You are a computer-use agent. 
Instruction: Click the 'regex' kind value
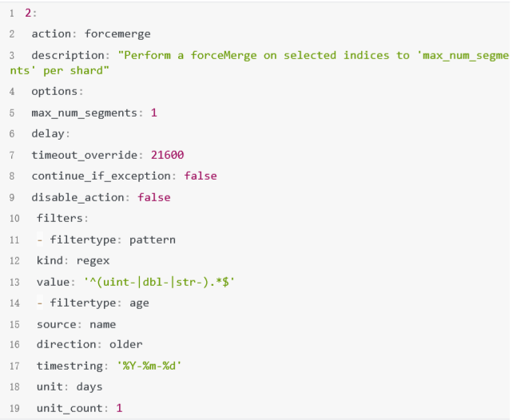pos(93,260)
